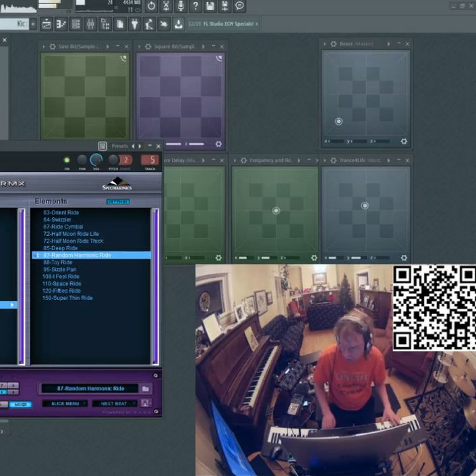Open the content library download icon
This screenshot has width=476, height=476.
pyautogui.click(x=178, y=24)
